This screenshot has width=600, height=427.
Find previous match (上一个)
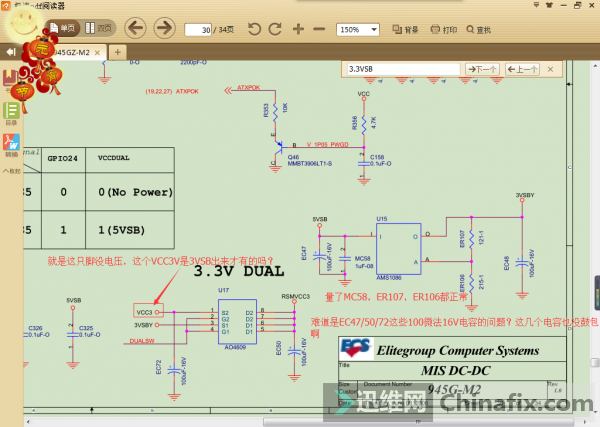pos(522,69)
